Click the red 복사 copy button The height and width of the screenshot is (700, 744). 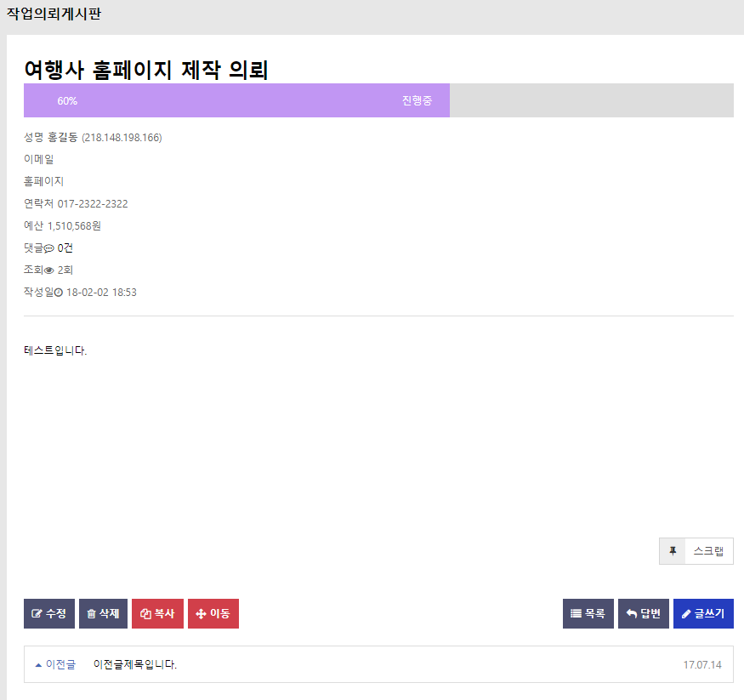click(x=157, y=613)
